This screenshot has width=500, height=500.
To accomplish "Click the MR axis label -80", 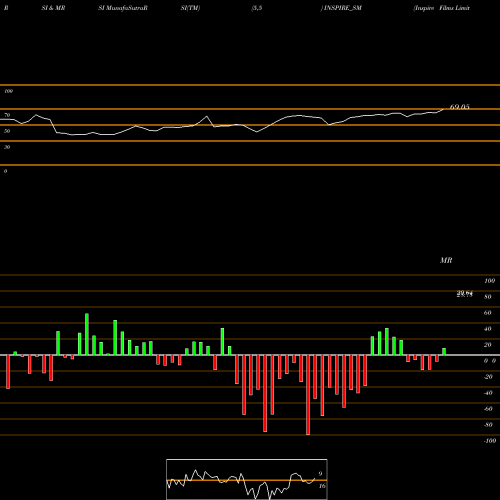I will pyautogui.click(x=488, y=425).
